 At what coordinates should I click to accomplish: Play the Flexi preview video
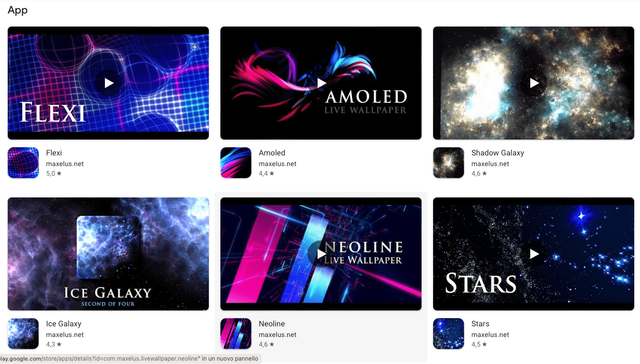tap(108, 83)
